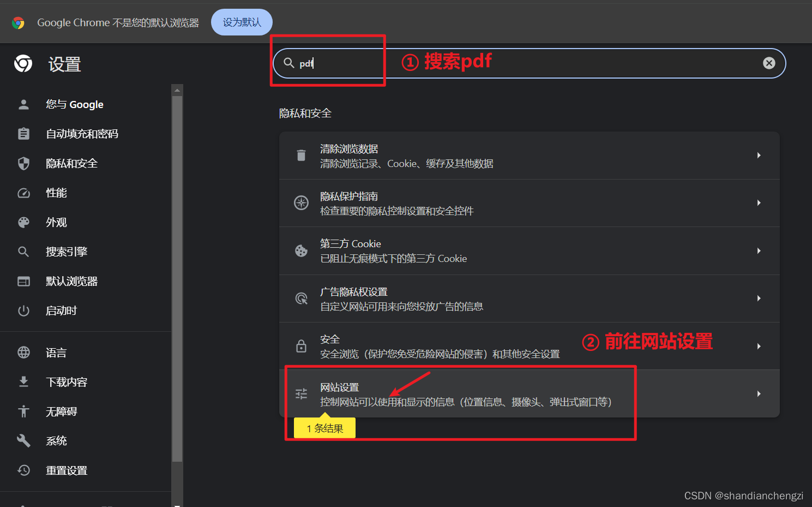Open 语言 in the sidebar
812x507 pixels.
coord(56,353)
